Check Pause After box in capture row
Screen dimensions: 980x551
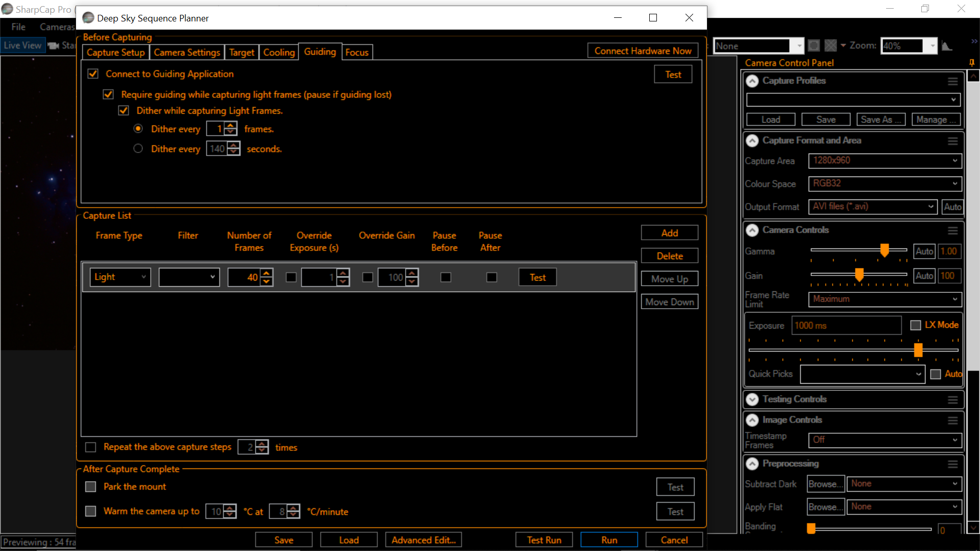pos(492,277)
